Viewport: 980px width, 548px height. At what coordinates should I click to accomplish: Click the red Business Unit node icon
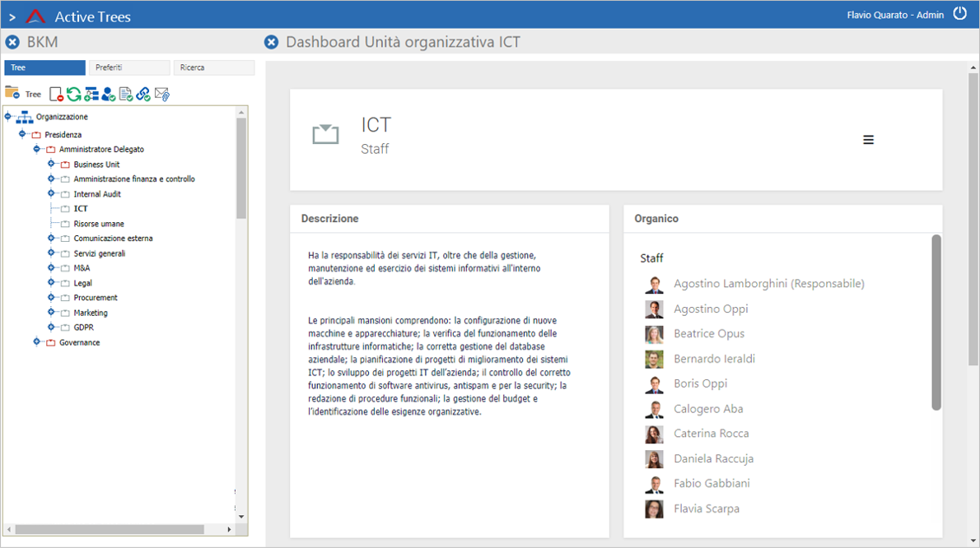(65, 165)
